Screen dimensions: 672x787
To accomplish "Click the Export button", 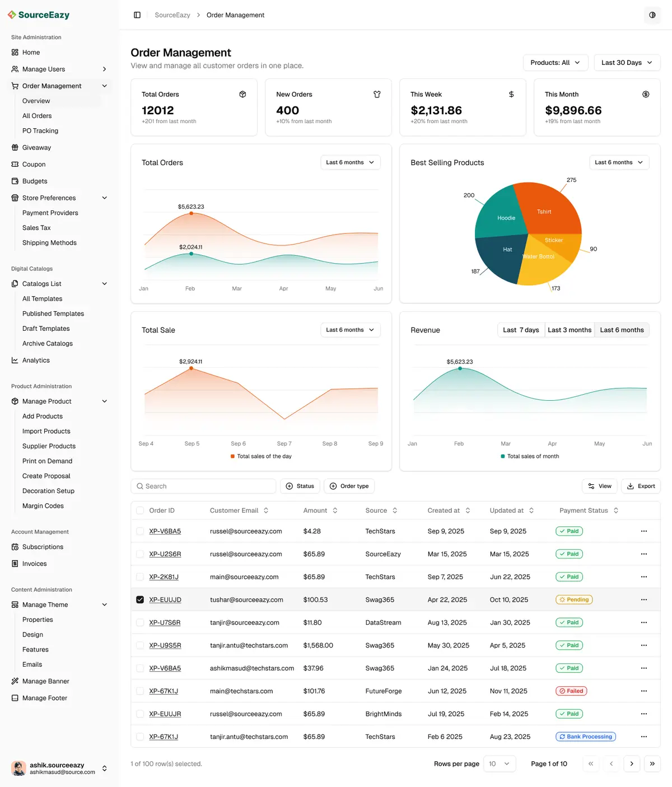I will 641,486.
